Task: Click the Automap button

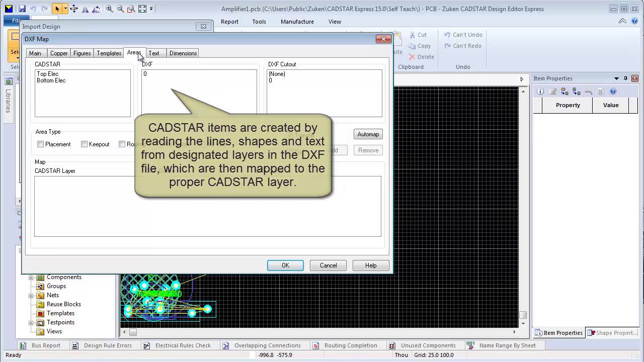Action: (368, 134)
